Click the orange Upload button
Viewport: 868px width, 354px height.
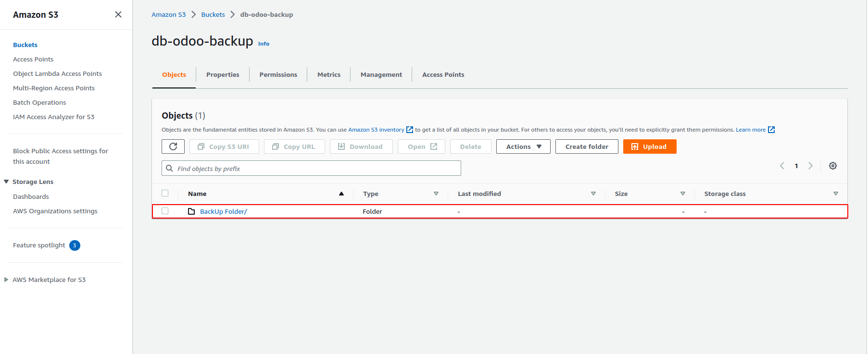tap(649, 146)
